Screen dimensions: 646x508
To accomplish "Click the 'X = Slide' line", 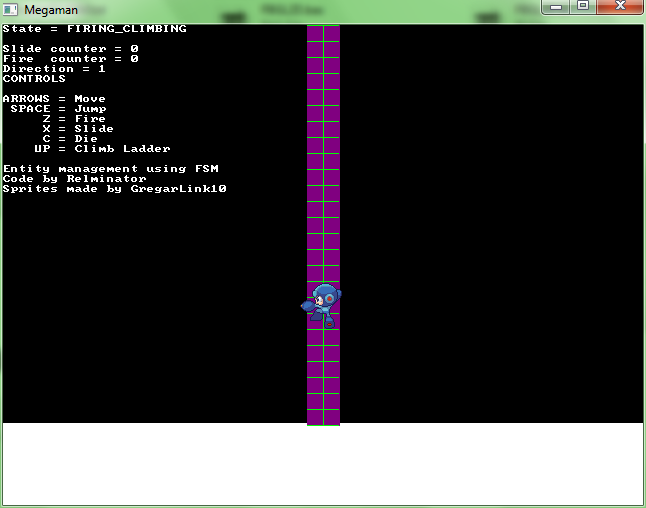I will 78,129.
